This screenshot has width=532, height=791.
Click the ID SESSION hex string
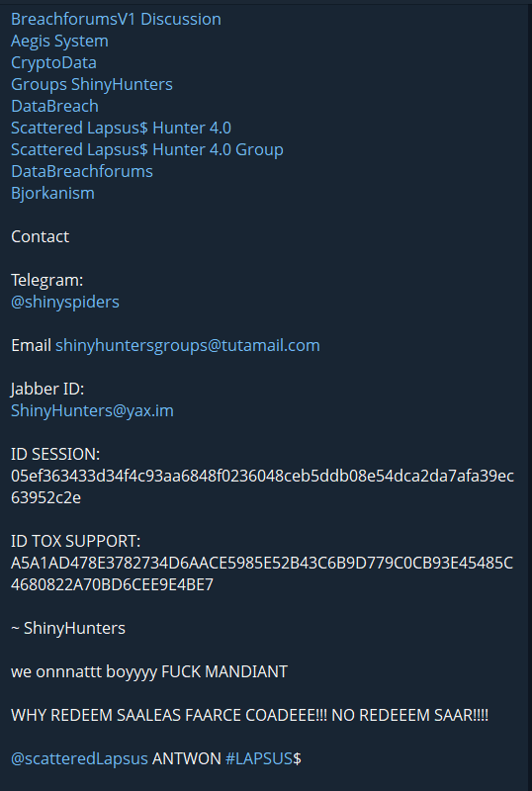(262, 486)
